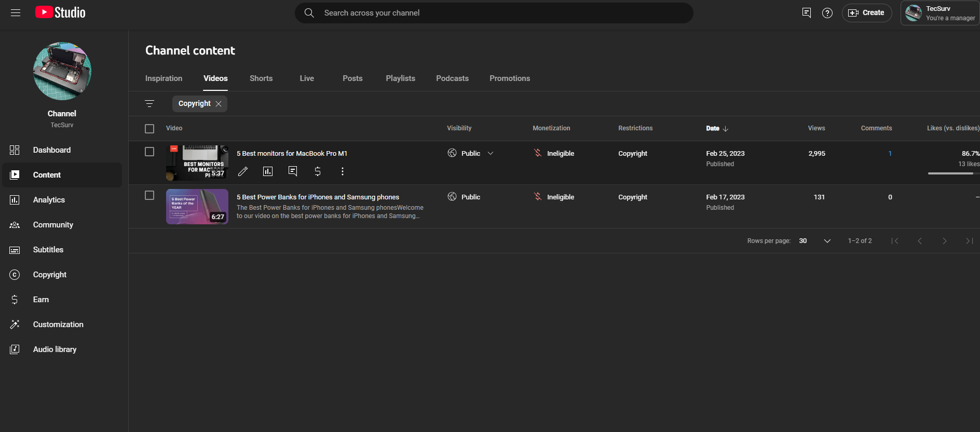
Task: Open Copyright in the sidebar
Action: 62,275
